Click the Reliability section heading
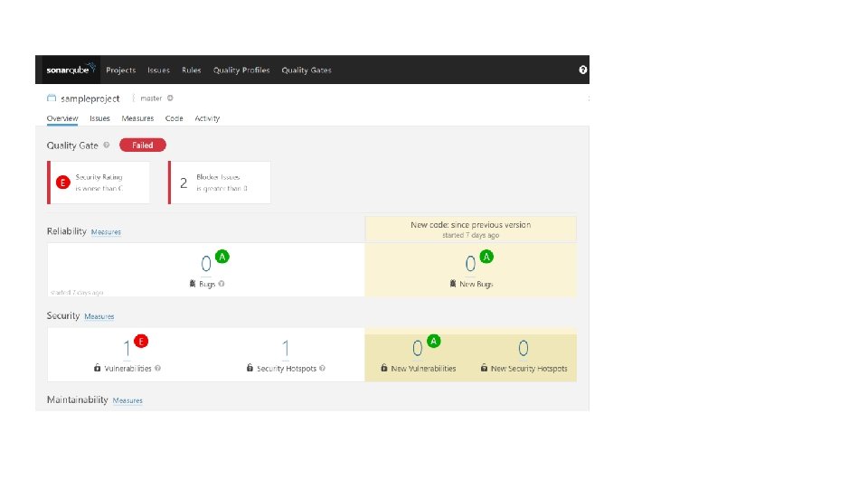 [66, 231]
